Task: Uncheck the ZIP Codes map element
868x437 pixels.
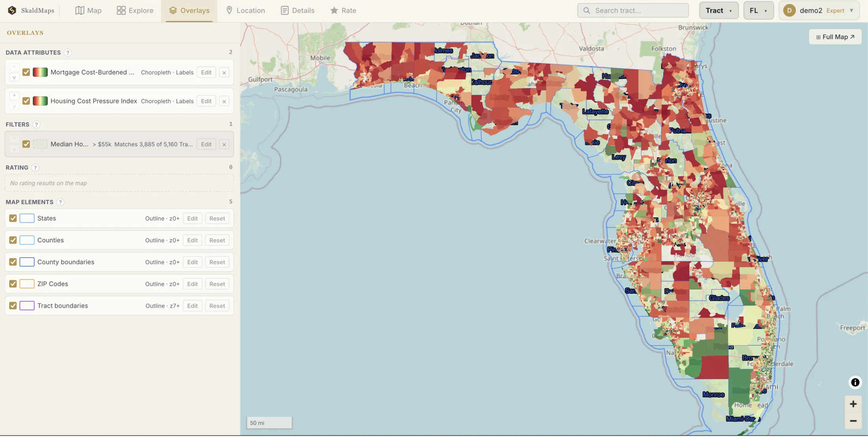Action: point(13,284)
